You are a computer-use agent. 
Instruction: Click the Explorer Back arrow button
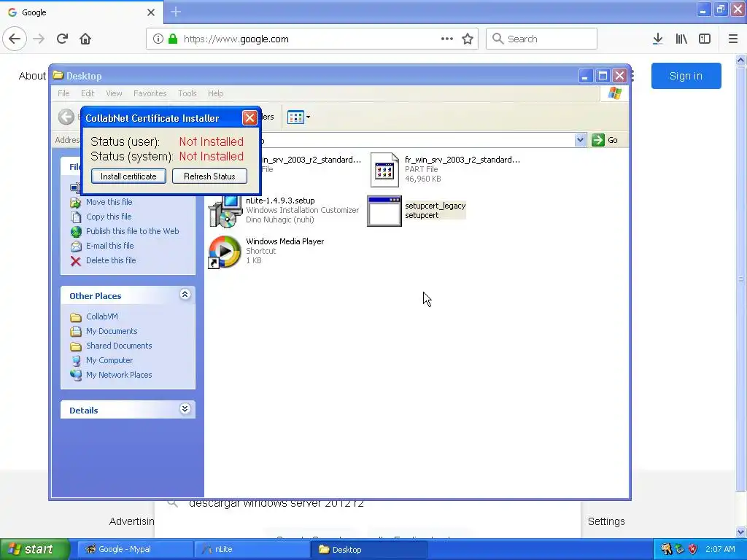coord(66,117)
